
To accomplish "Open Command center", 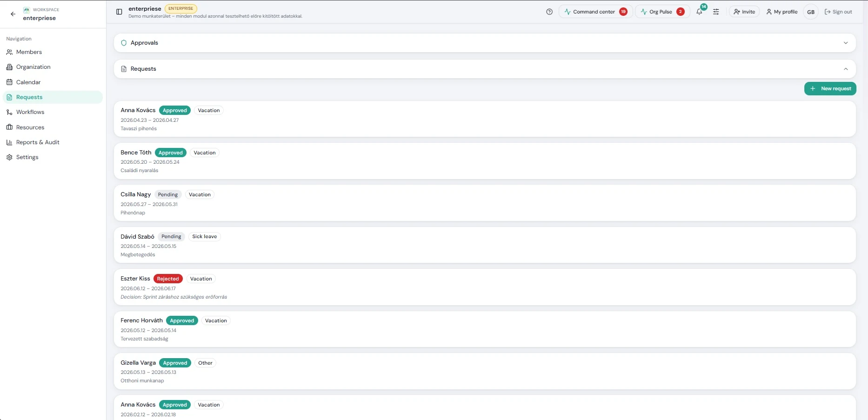I will (595, 12).
